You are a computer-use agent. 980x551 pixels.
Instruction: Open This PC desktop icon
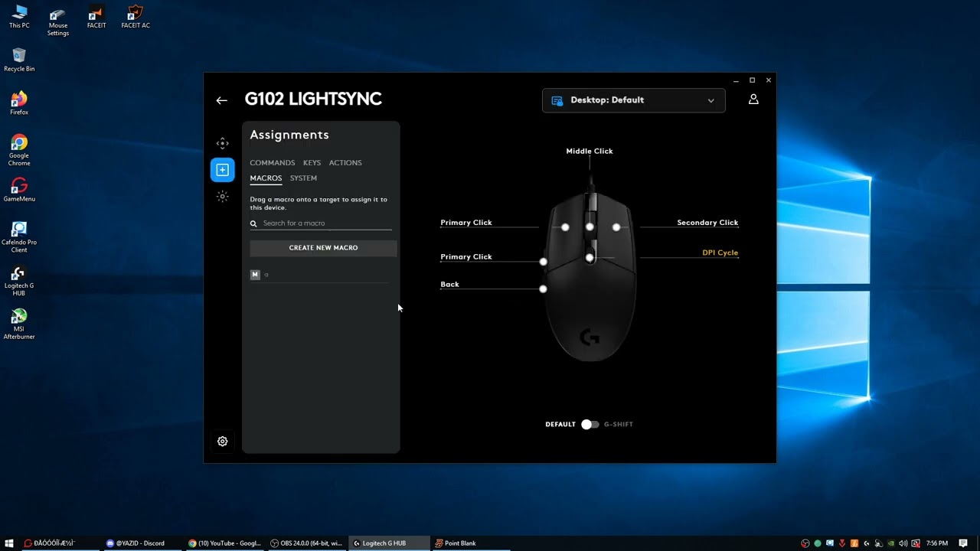pyautogui.click(x=19, y=17)
